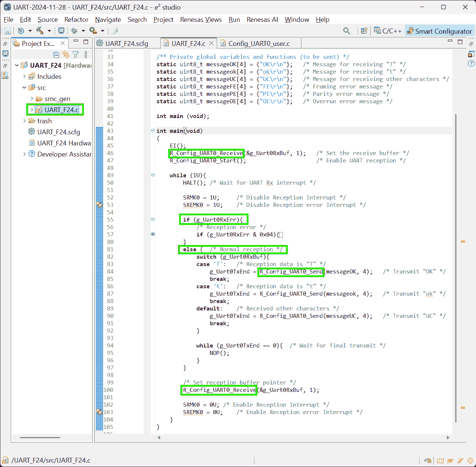Open UART_F24.scfg in the project tree

pos(58,132)
